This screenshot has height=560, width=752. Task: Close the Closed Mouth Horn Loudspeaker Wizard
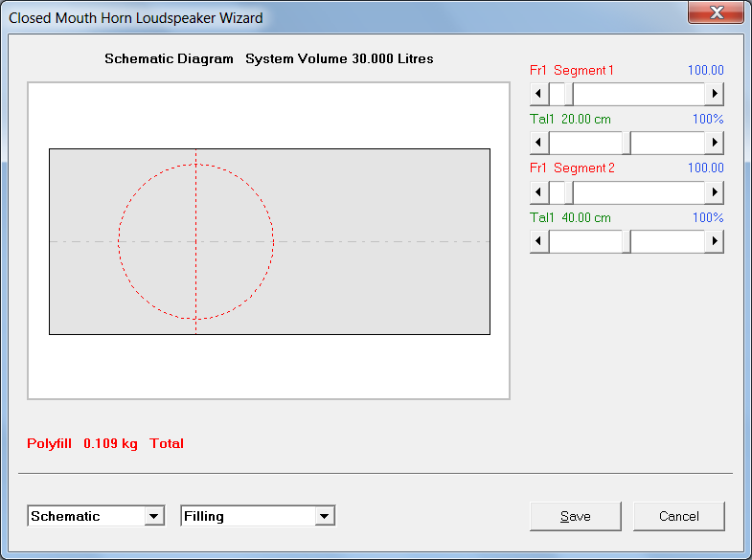coord(717,12)
